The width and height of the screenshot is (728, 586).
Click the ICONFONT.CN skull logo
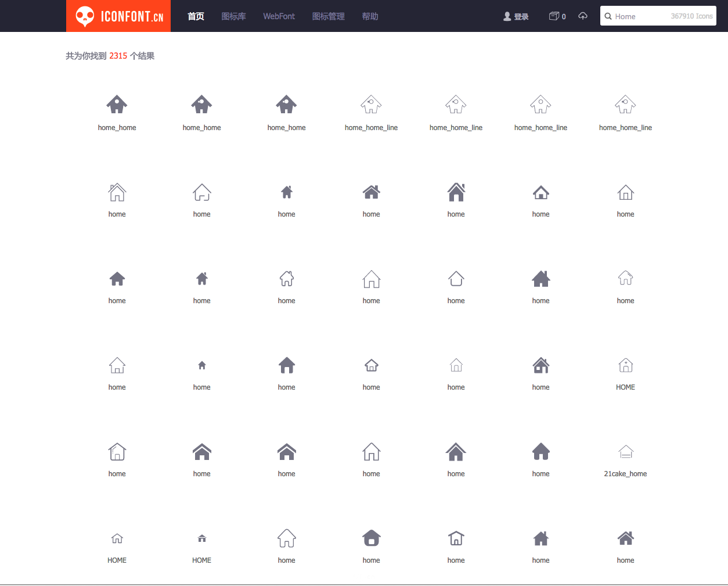pyautogui.click(x=118, y=16)
